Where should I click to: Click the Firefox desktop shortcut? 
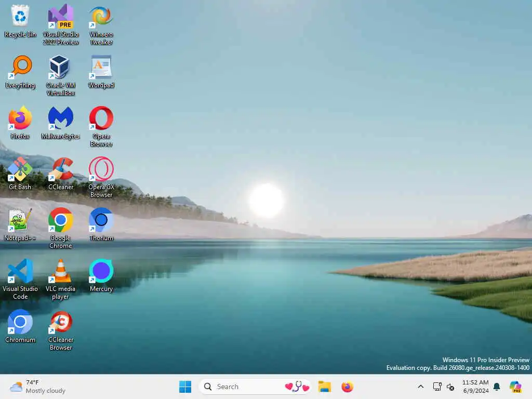[x=20, y=123]
